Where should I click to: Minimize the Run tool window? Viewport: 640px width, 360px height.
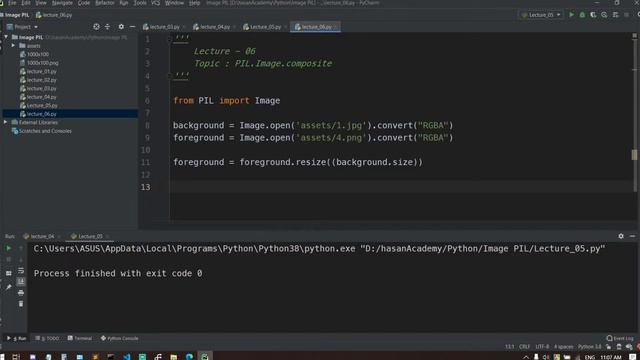[x=632, y=236]
